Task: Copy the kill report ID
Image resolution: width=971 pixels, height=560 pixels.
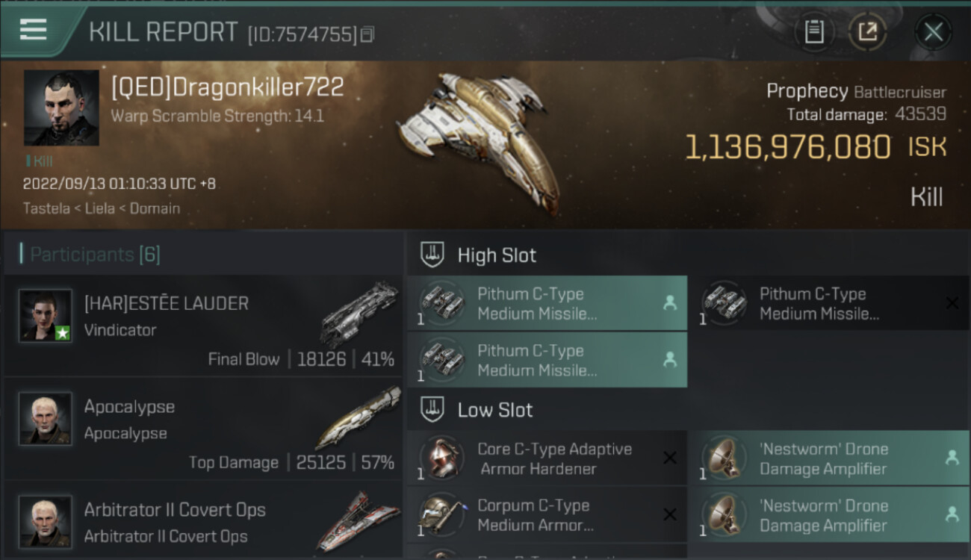Action: pos(367,34)
